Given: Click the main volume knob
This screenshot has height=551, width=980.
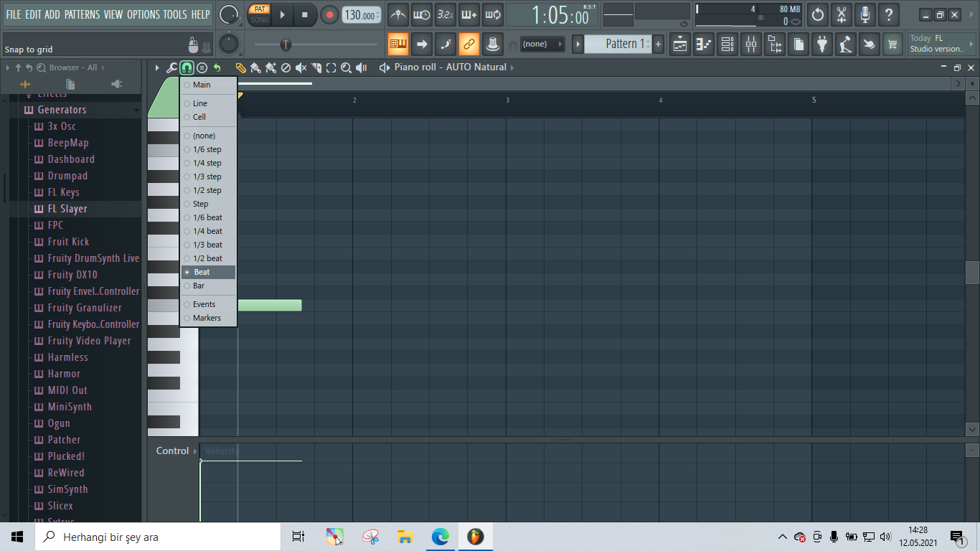Looking at the screenshot, I should (x=229, y=14).
